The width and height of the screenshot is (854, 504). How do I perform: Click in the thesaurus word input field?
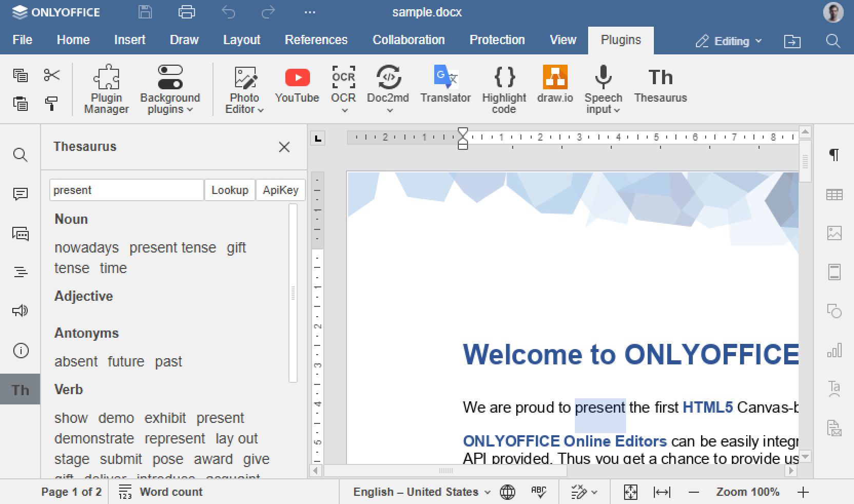pyautogui.click(x=127, y=190)
